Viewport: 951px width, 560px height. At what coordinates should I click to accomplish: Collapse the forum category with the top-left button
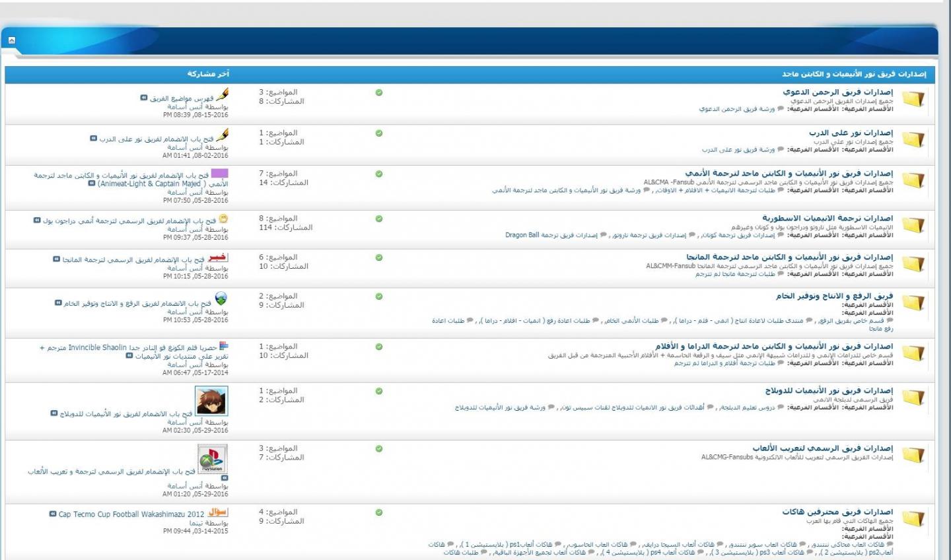(x=12, y=41)
